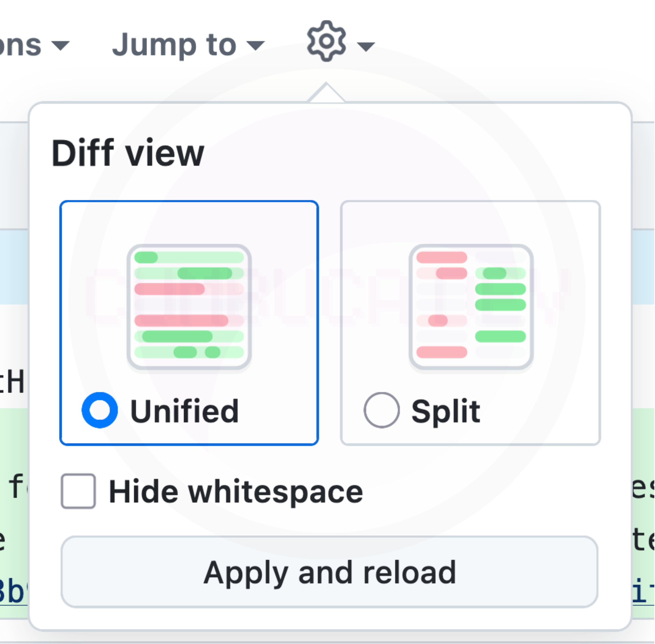Click the Unified text label

(185, 411)
